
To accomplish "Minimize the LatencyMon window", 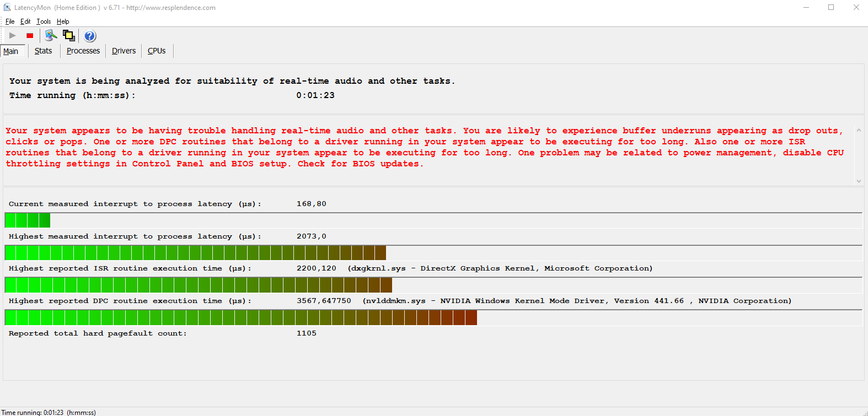I will [806, 8].
